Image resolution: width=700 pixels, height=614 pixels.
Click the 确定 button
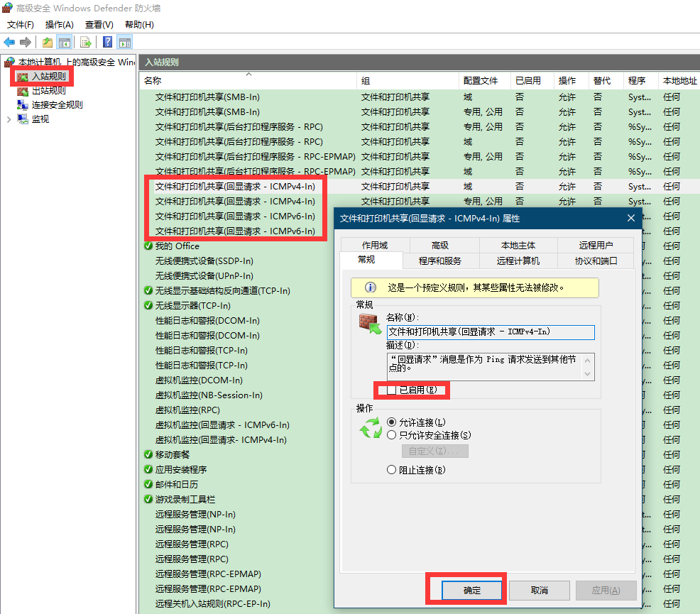coord(472,591)
